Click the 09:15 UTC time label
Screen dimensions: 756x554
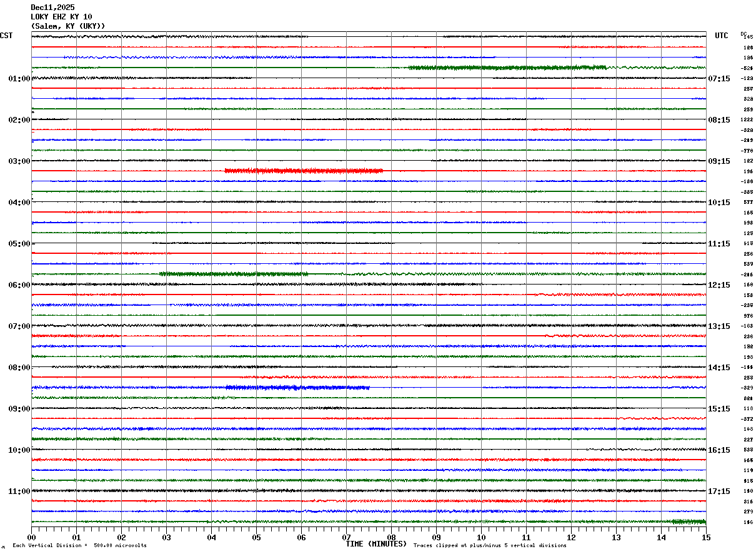pyautogui.click(x=719, y=161)
